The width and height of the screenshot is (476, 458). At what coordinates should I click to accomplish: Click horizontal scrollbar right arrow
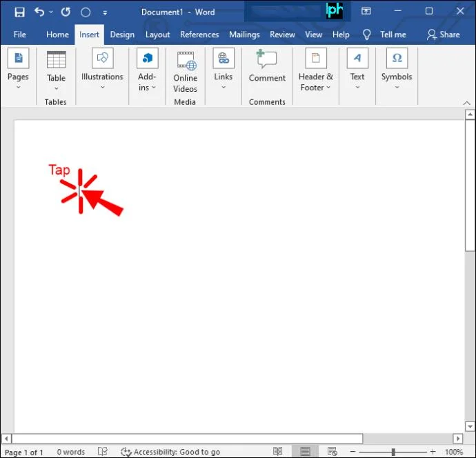pos(458,439)
